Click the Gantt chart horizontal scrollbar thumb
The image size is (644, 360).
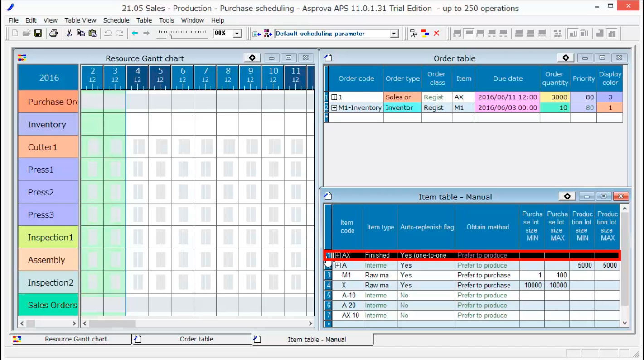[112, 323]
